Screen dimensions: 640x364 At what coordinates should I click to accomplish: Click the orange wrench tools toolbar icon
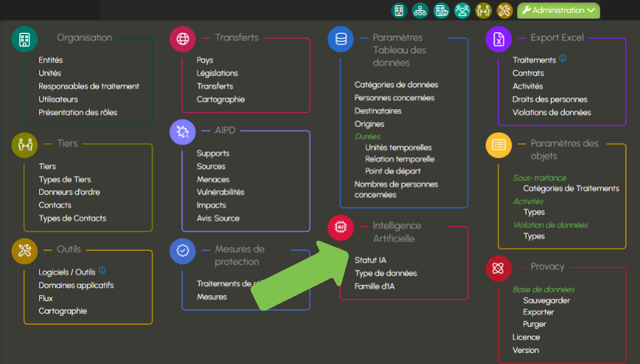[x=504, y=10]
